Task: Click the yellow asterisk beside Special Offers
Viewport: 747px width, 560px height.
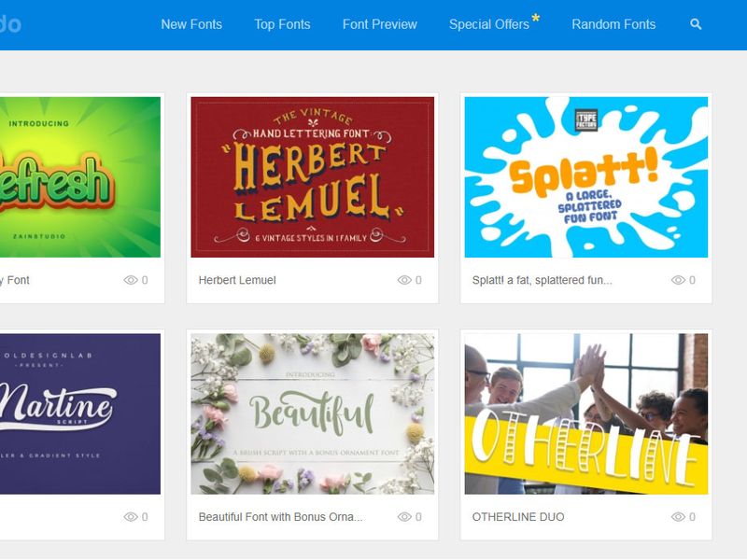Action: point(536,18)
